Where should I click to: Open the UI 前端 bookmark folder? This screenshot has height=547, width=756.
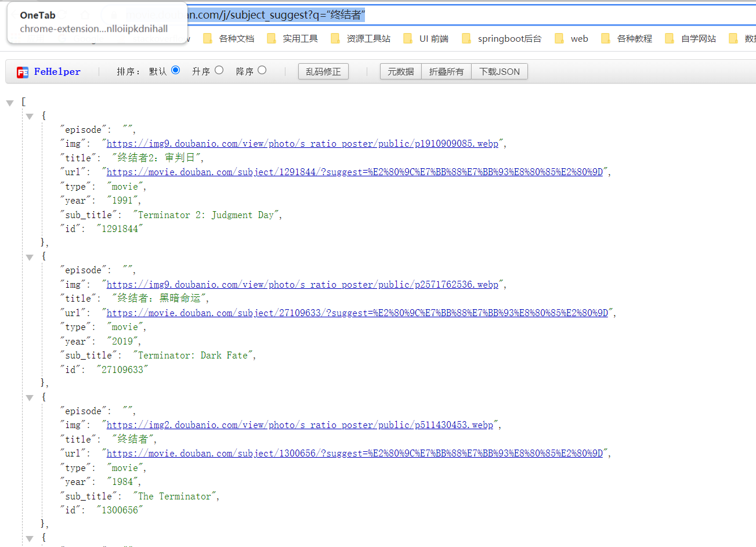[426, 39]
